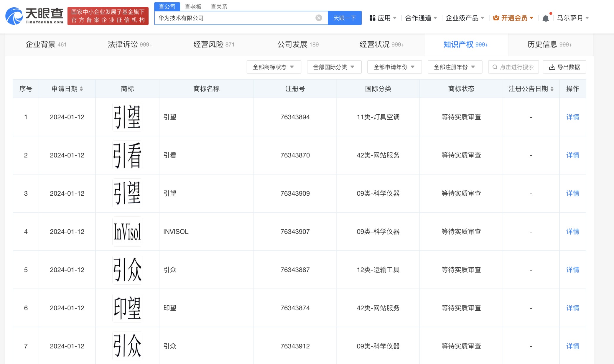This screenshot has width=614, height=364.
Task: Click the 导出数据 download icon
Action: tap(552, 67)
